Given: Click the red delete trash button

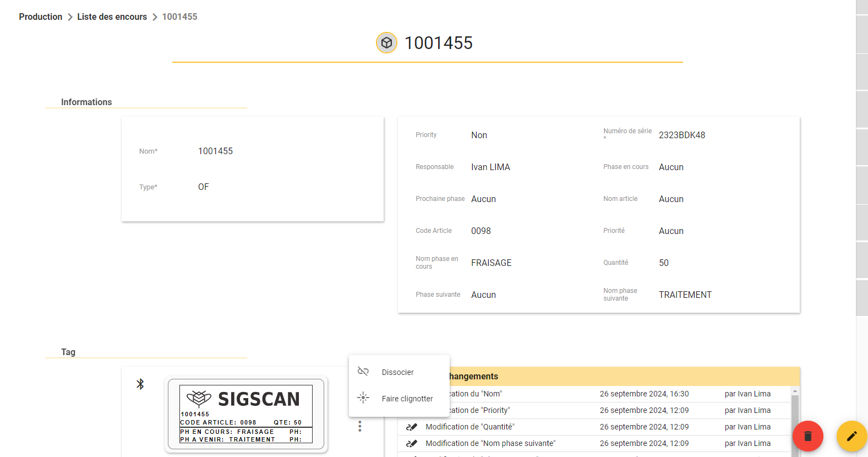Looking at the screenshot, I should (x=807, y=436).
